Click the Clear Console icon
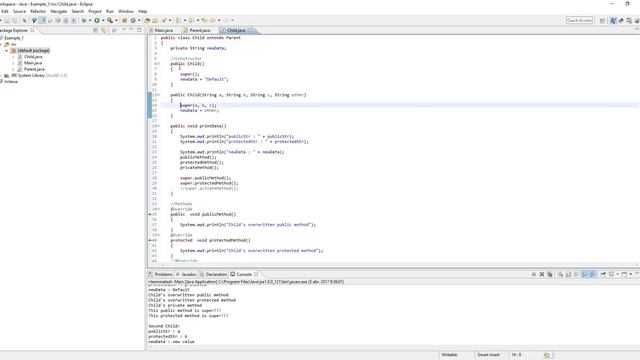 560,274
